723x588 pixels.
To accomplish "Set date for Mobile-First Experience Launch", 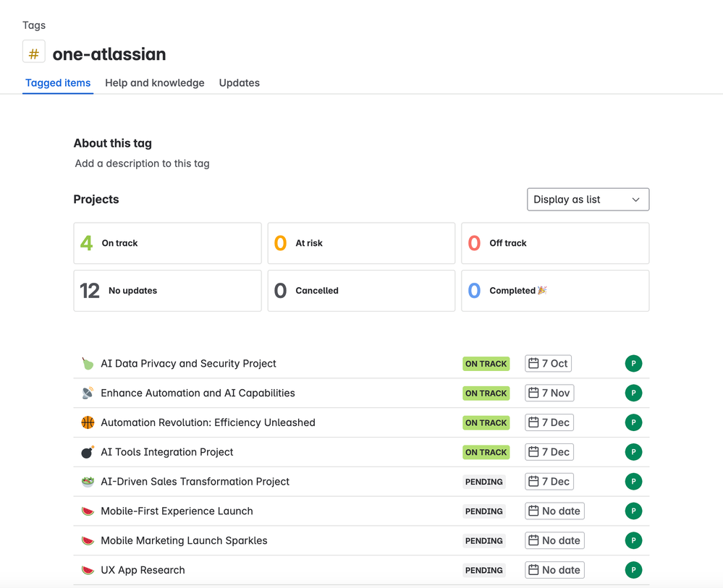I will click(x=554, y=511).
